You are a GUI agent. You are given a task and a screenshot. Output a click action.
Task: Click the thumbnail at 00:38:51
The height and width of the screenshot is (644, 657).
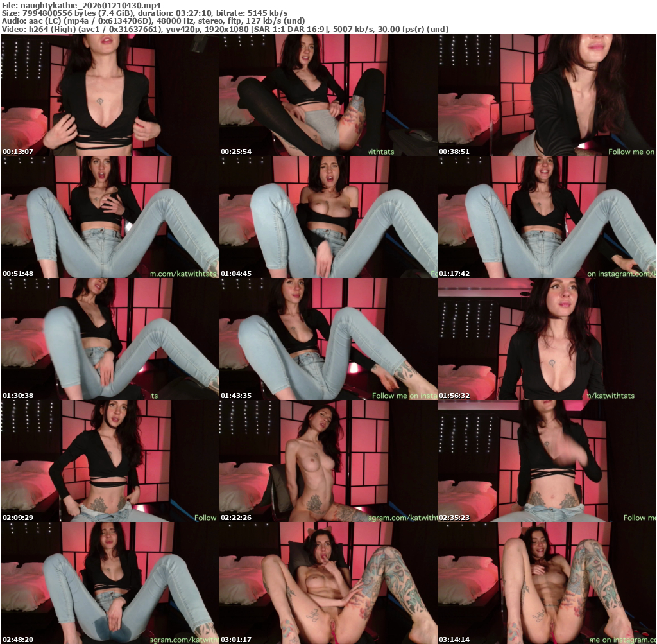tap(546, 95)
